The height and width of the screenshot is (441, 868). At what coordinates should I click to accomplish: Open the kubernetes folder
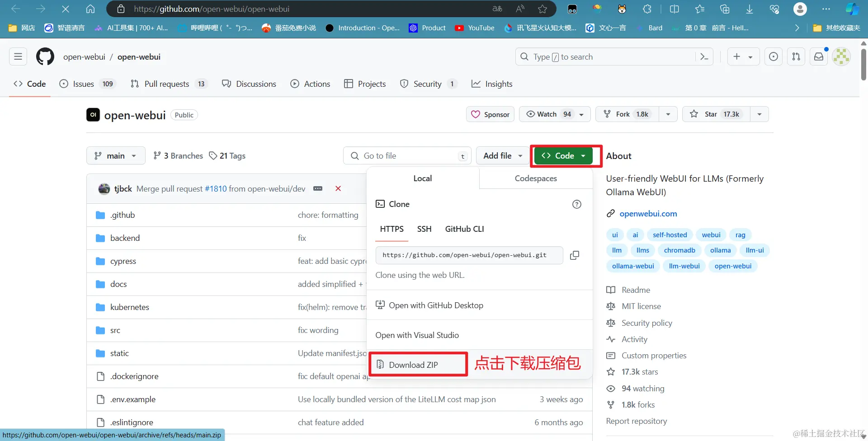(130, 307)
